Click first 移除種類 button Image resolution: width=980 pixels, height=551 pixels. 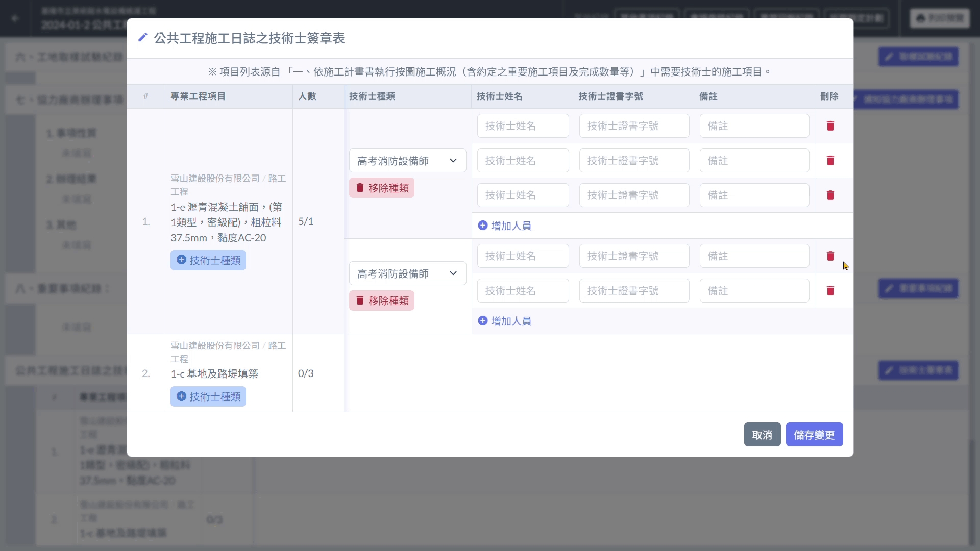coord(382,188)
